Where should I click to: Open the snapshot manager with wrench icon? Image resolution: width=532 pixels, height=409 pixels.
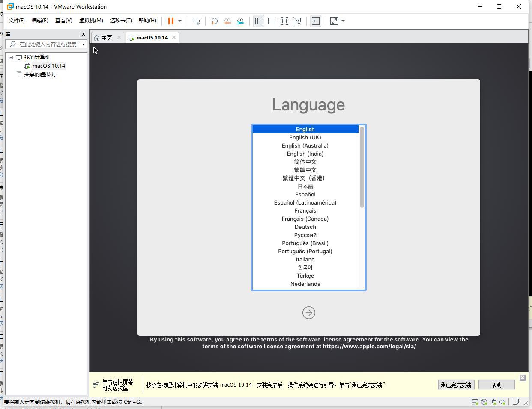240,21
